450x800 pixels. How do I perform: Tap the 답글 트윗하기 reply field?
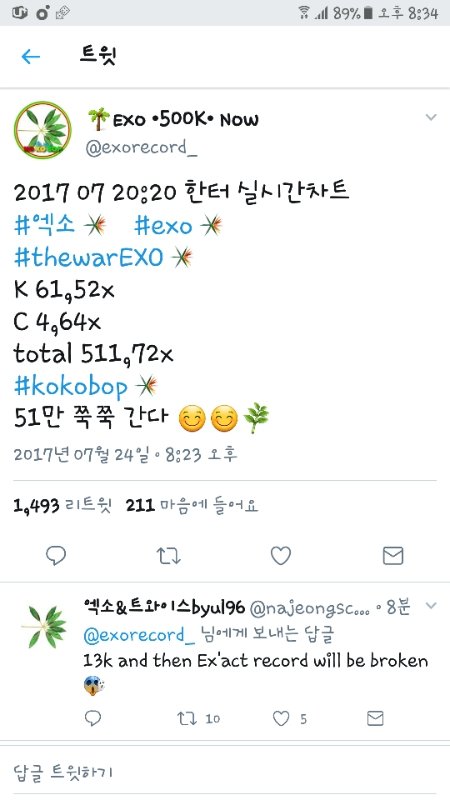(225, 771)
